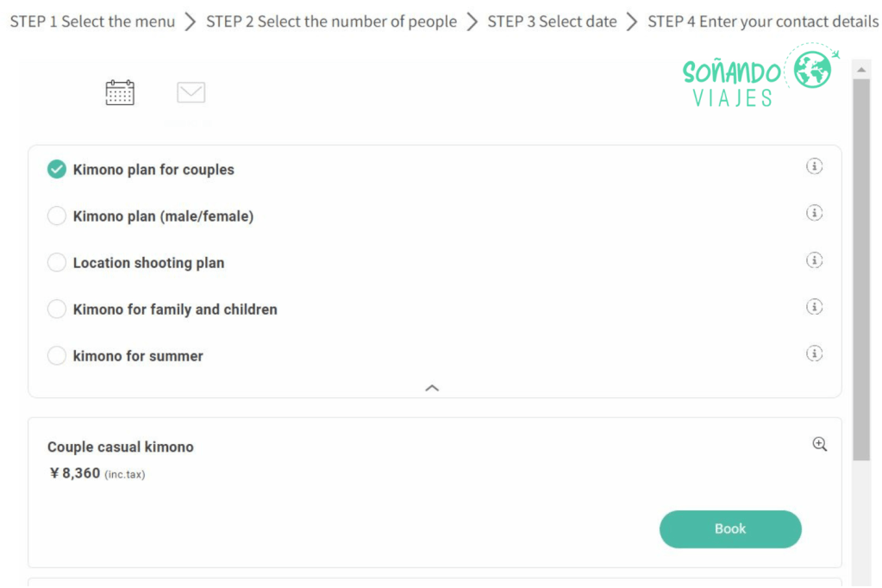
Task: Show info for Kimono plan (male/female)
Action: pos(814,213)
